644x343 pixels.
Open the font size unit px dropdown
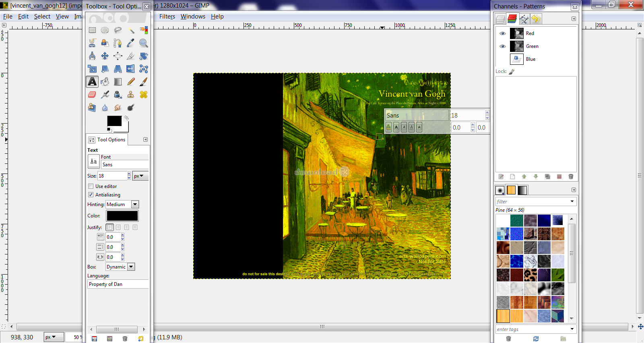[x=140, y=176]
